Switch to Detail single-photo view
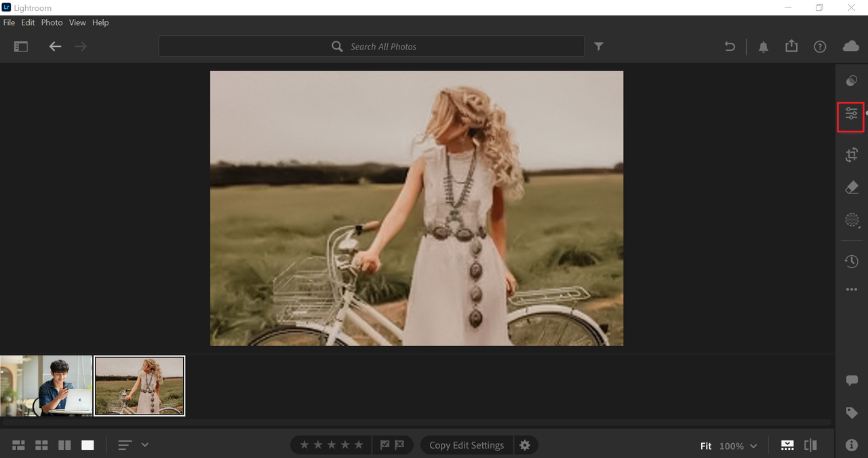Image resolution: width=868 pixels, height=458 pixels. (x=87, y=445)
